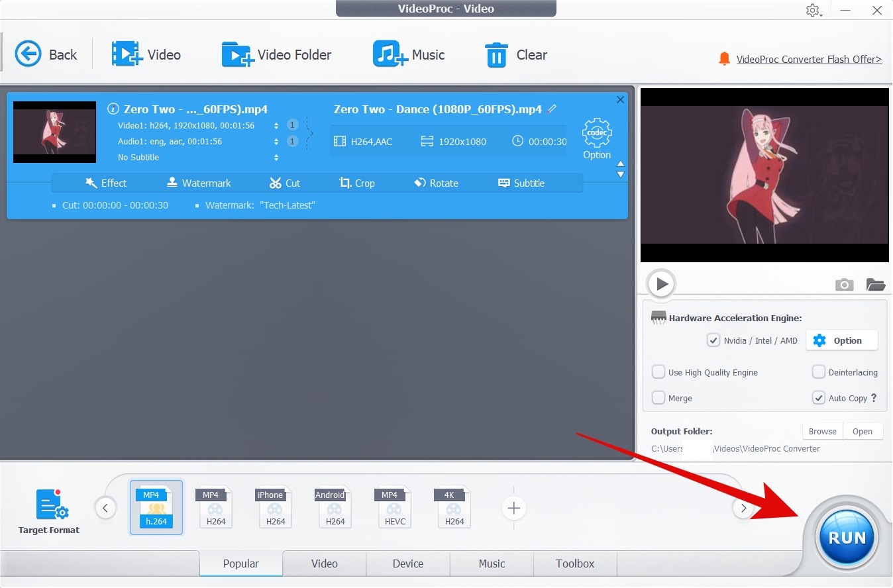Screen dimensions: 893x588
Task: Move the video item down in the list
Action: [x=621, y=175]
